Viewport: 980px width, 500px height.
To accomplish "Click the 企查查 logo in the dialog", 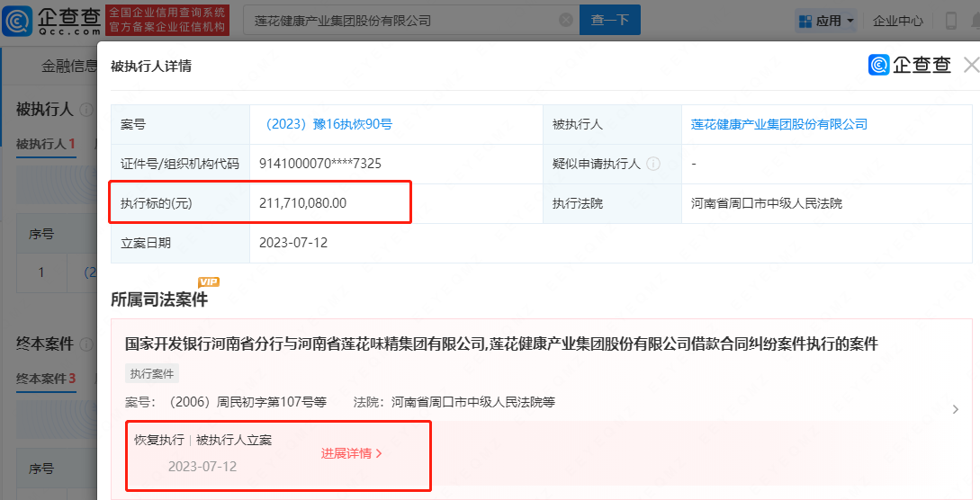I will click(x=910, y=65).
